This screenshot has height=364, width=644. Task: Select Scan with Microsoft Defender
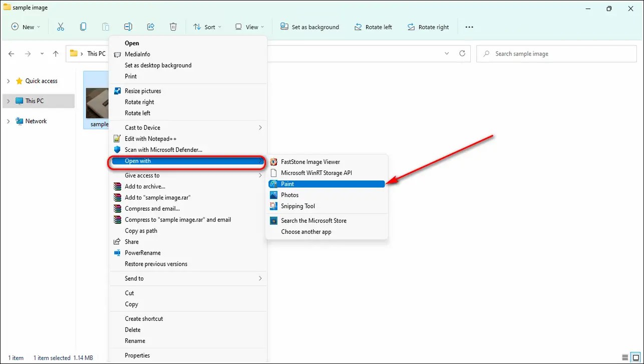point(187,150)
